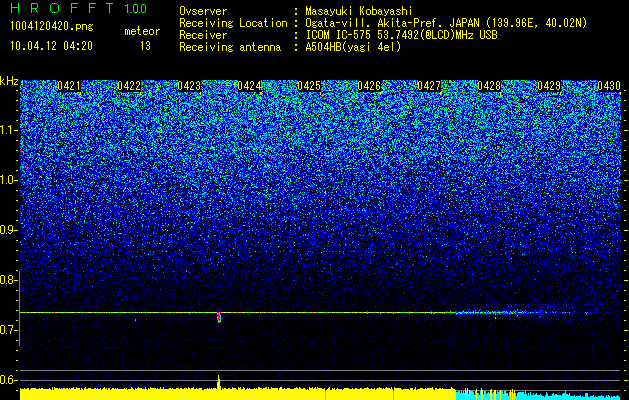629x400 pixels.
Task: Click the 0.6 frequency axis label
Action: click(x=8, y=380)
